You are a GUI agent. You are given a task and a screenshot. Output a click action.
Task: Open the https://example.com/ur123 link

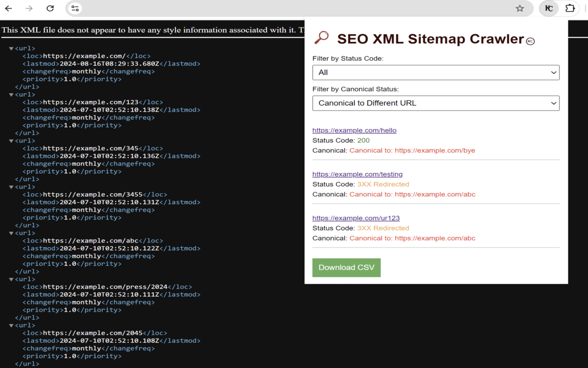point(356,218)
